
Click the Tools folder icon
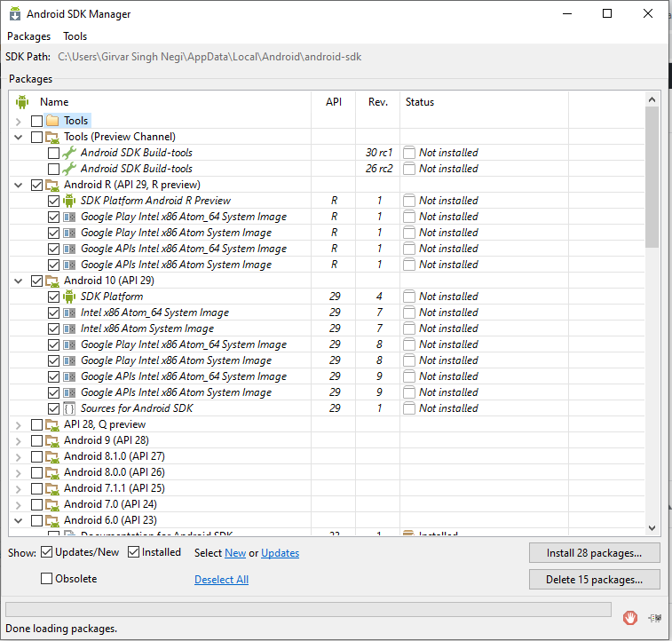(52, 121)
